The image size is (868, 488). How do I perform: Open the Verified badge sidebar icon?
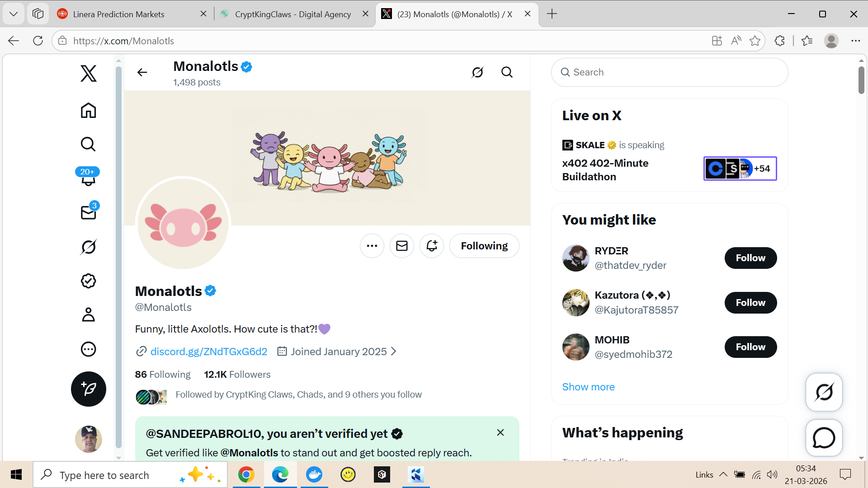coord(88,281)
